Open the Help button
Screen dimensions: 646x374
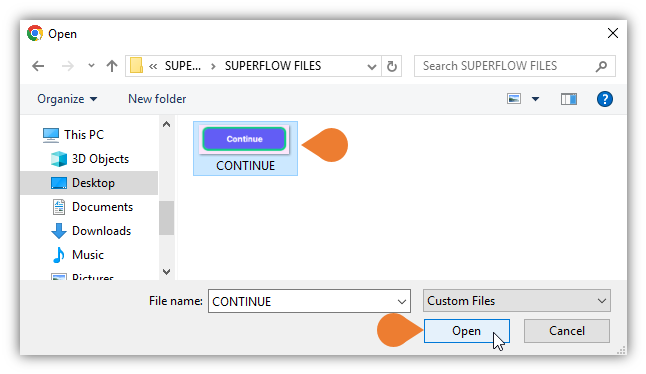point(604,99)
